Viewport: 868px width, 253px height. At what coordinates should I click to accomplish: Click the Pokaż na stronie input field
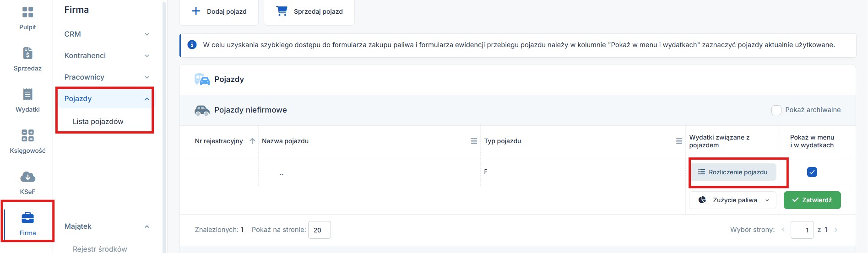point(319,230)
